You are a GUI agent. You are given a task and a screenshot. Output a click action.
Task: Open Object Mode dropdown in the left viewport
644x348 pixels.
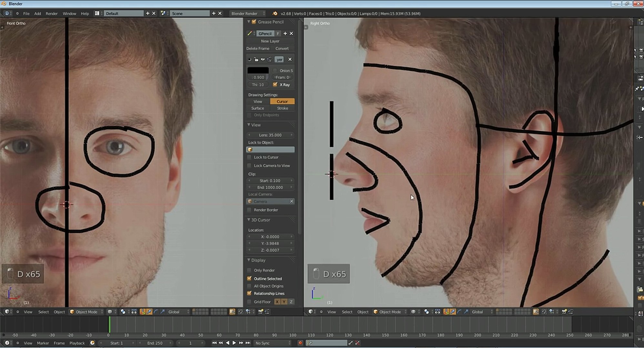pyautogui.click(x=86, y=312)
